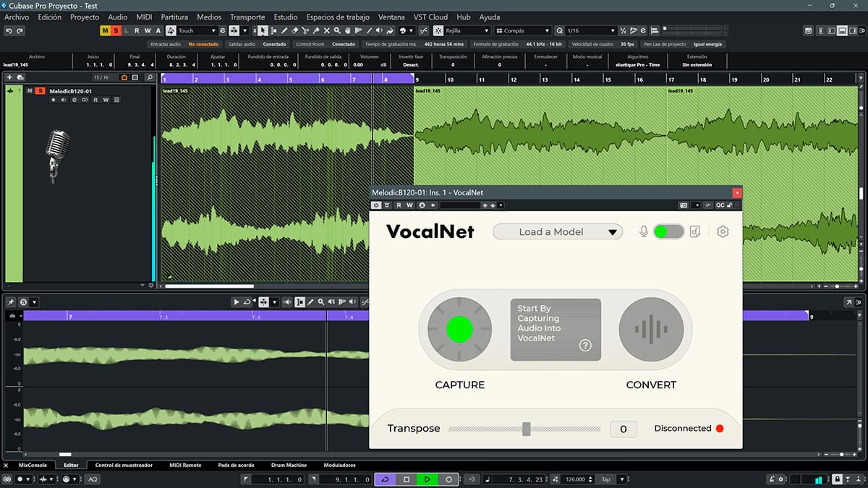This screenshot has height=488, width=868.
Task: Toggle VocalNet mic/file input switch
Action: 668,232
